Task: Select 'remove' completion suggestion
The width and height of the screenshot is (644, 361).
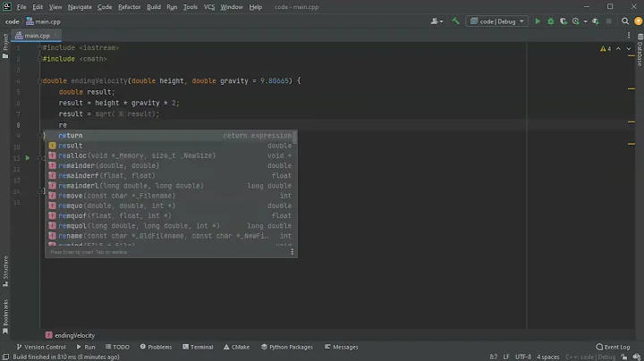Action: click(171, 196)
